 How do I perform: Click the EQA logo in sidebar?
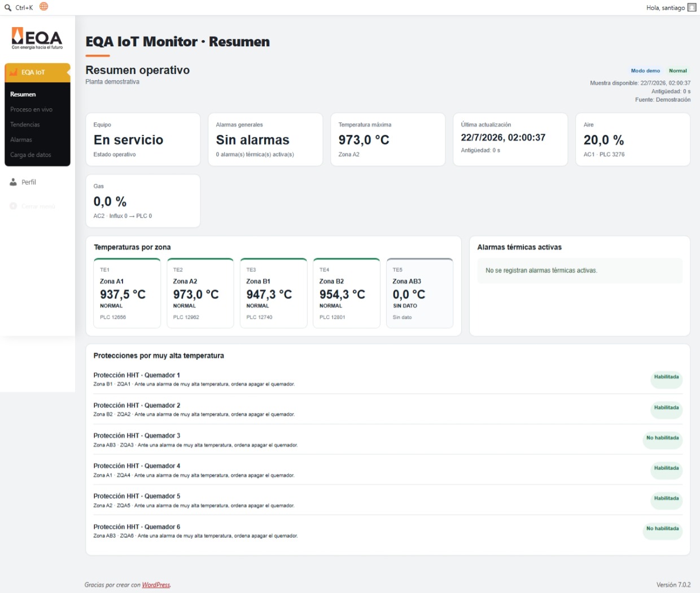pos(37,38)
